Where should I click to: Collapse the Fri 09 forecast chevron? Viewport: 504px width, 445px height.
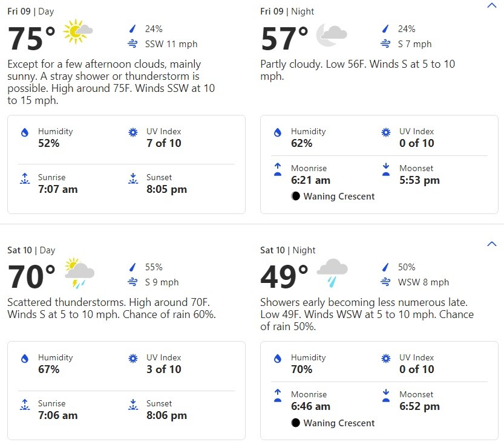[x=491, y=5]
